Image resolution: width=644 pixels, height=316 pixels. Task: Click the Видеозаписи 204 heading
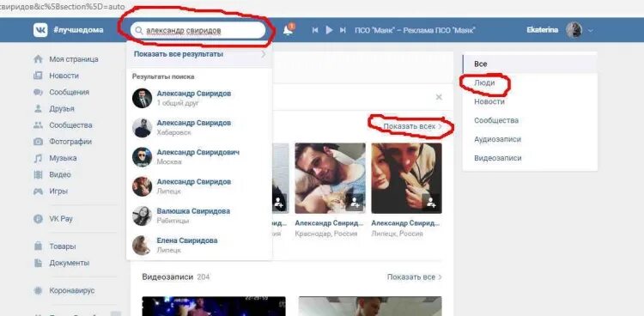coord(176,277)
